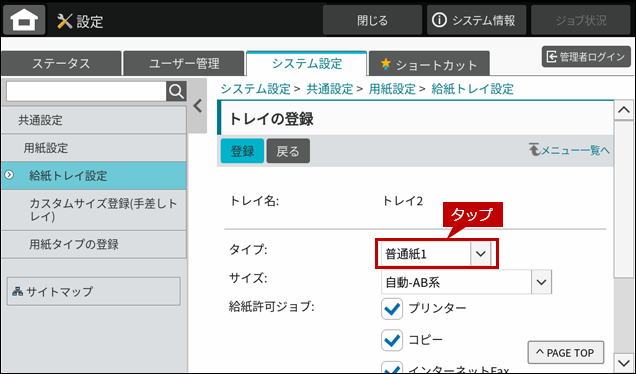The width and height of the screenshot is (636, 374).
Task: Open the Sitemap (サイトマップ) button
Action: tap(94, 291)
